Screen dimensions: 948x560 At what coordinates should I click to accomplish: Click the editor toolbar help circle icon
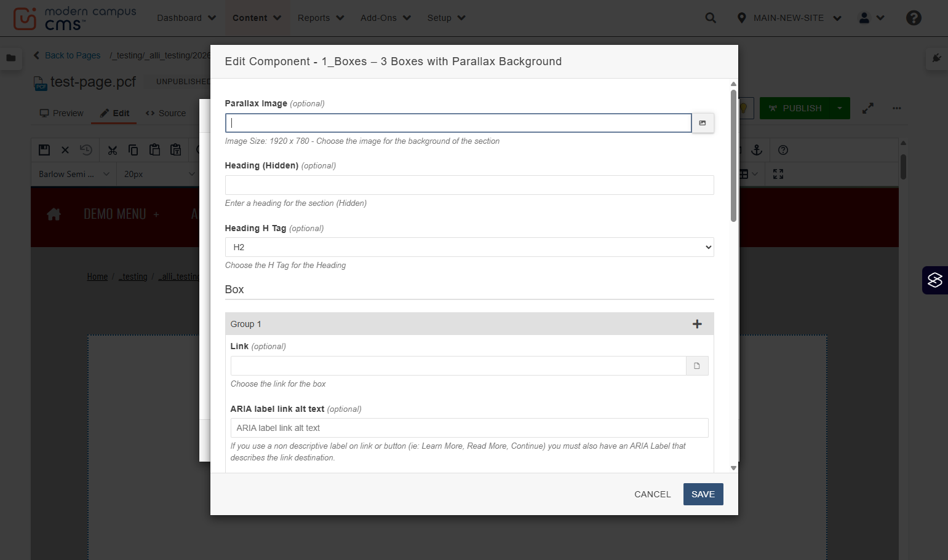click(783, 150)
